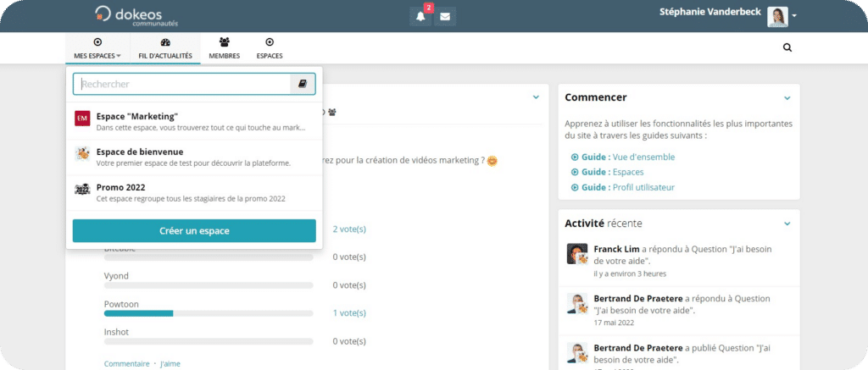Click the Vyond poll progress bar
Viewport: 868px width, 370px height.
tap(209, 285)
